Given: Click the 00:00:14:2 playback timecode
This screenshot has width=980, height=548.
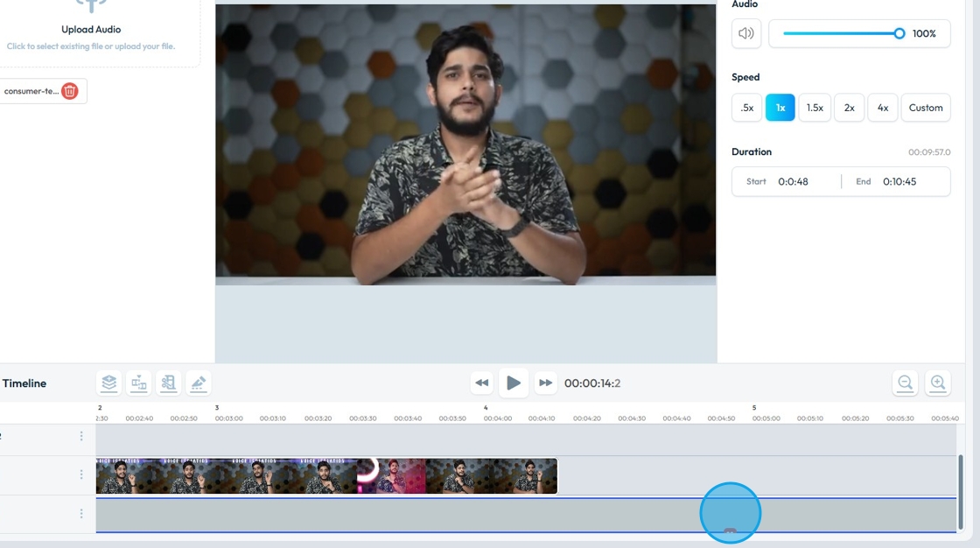Looking at the screenshot, I should [592, 383].
